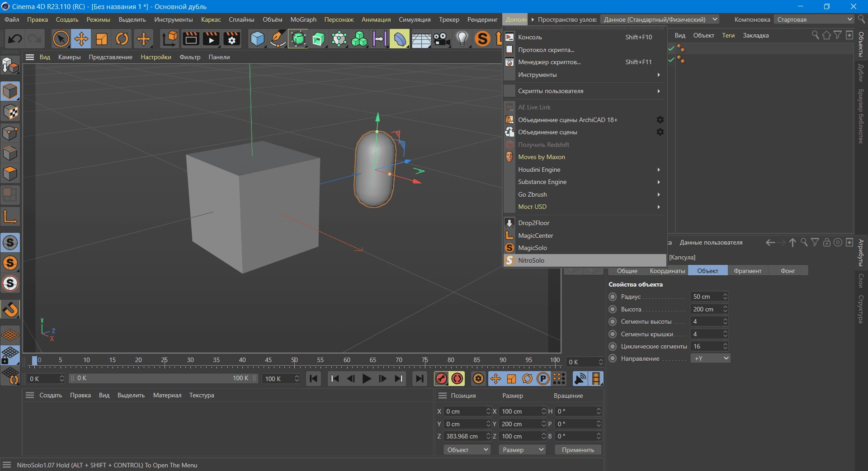The width and height of the screenshot is (868, 471).
Task: Open Moves by Maxon
Action: tap(585, 157)
